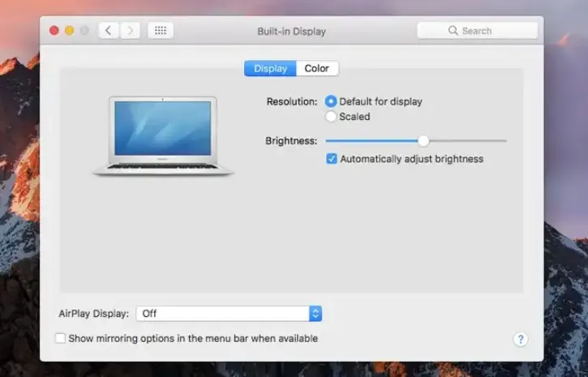Go forward with the right chevron button
The width and height of the screenshot is (588, 377).
130,30
